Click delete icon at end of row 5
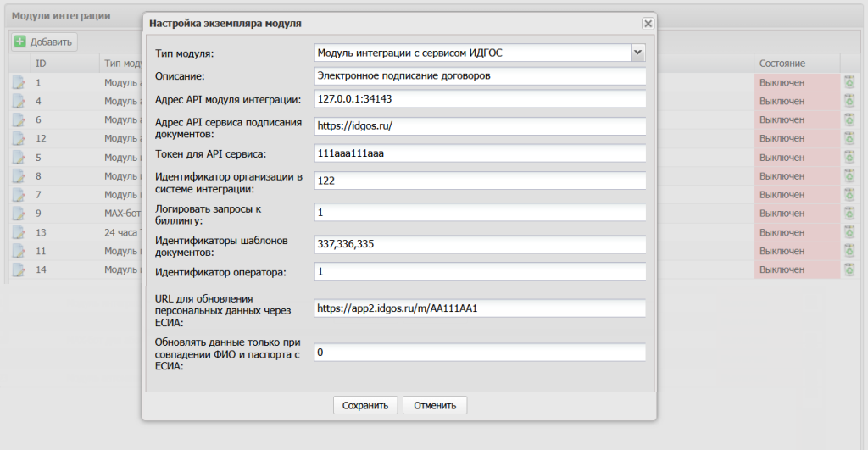Image resolution: width=868 pixels, height=450 pixels. pyautogui.click(x=849, y=157)
